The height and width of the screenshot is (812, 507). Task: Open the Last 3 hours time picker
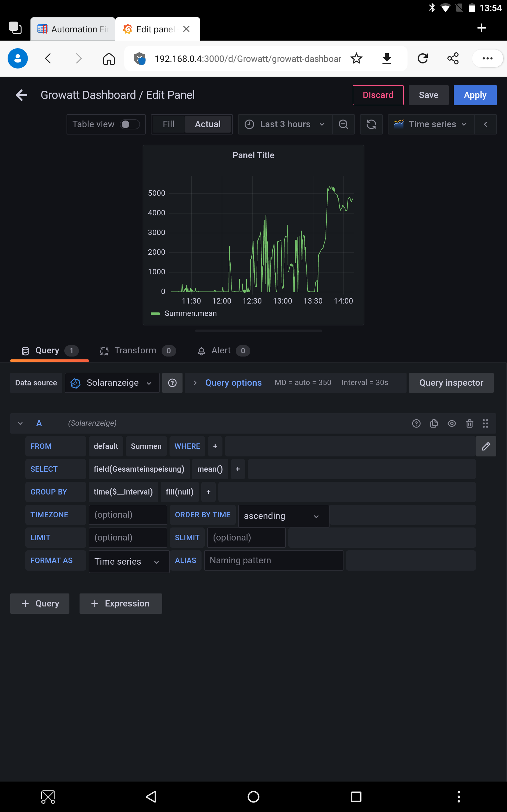click(x=285, y=124)
